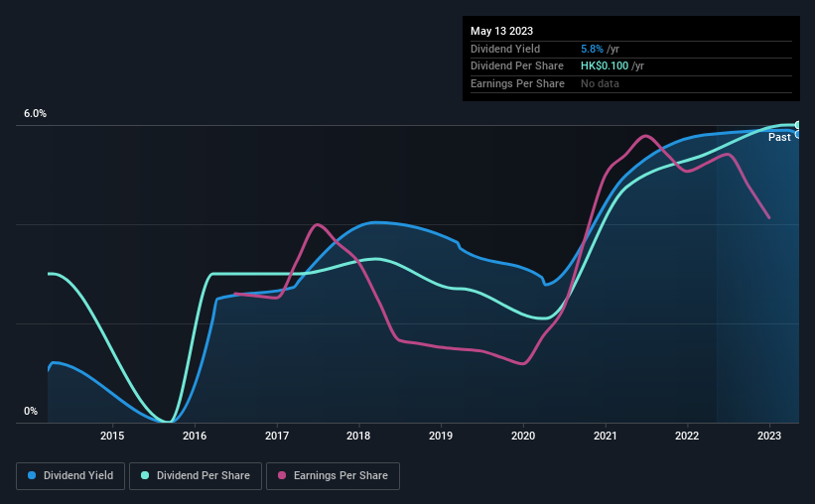Image resolution: width=815 pixels, height=504 pixels.
Task: Select the 2020 x-axis year label
Action: pyautogui.click(x=523, y=436)
